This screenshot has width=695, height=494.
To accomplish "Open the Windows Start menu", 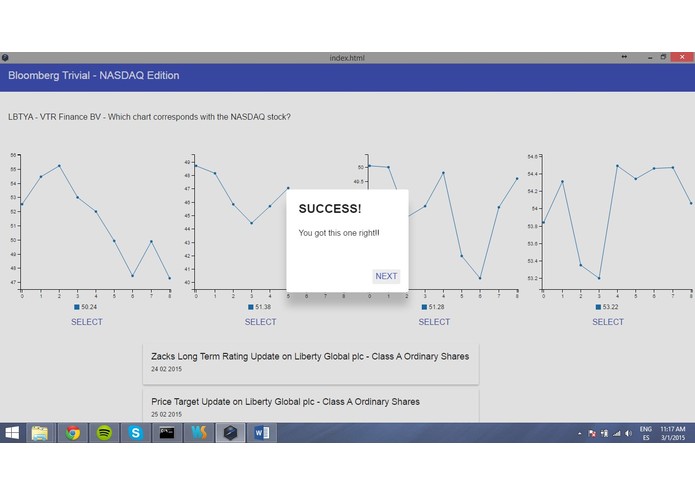I will (12, 433).
